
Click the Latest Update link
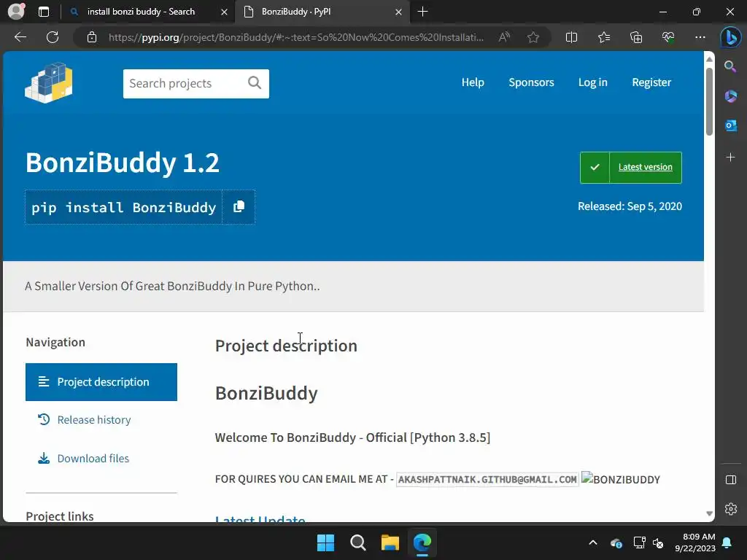pyautogui.click(x=260, y=519)
